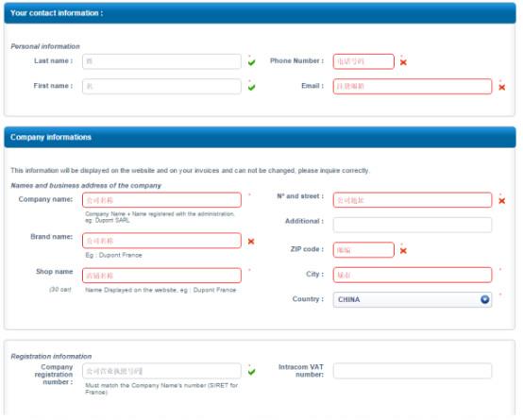Image resolution: width=523 pixels, height=420 pixels.
Task: Click the Phone Number input box
Action: point(363,61)
